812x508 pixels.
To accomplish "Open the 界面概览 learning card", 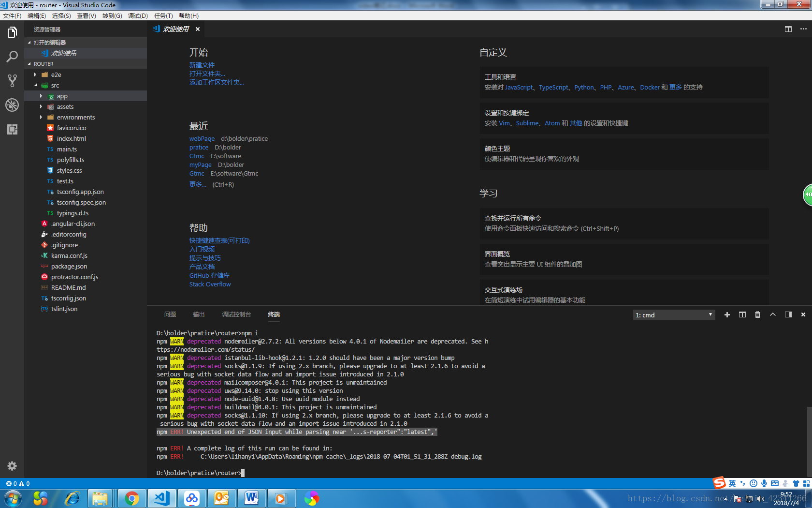I will pyautogui.click(x=624, y=259).
